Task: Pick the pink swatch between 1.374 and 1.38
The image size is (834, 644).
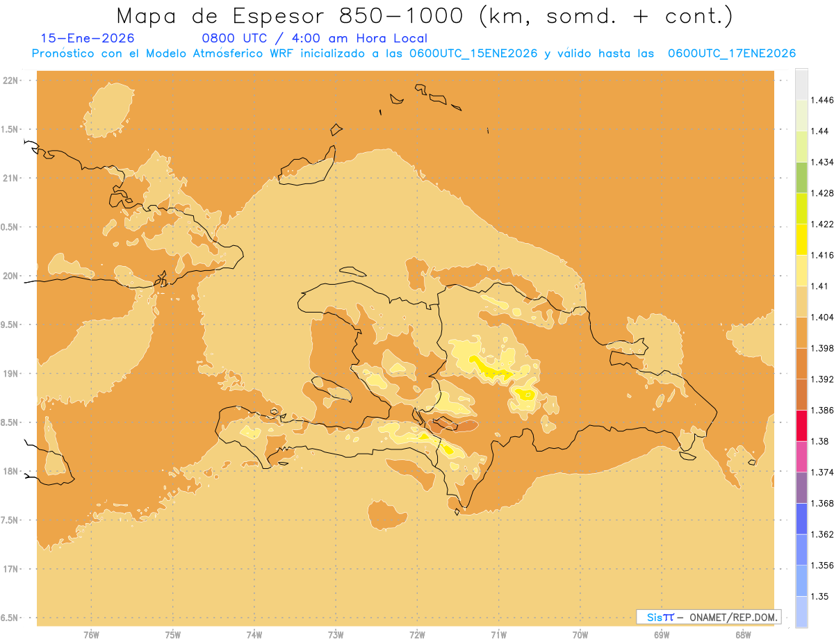Action: (x=801, y=456)
